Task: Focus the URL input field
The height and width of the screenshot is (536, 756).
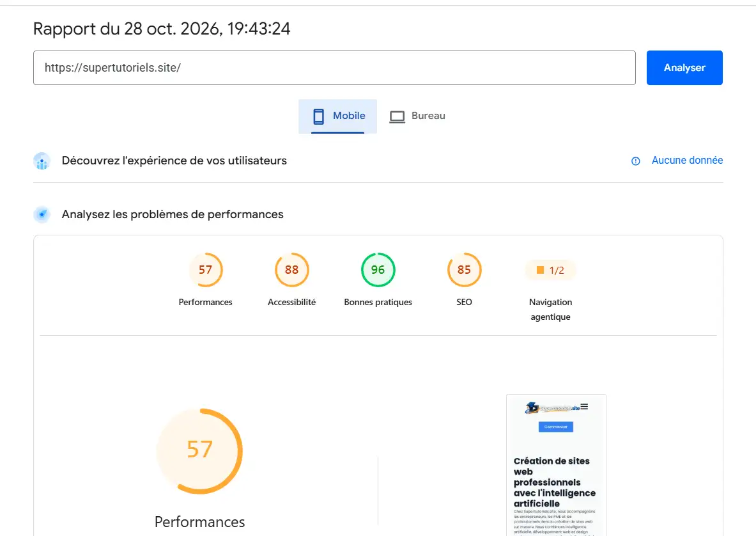Action: tap(334, 68)
